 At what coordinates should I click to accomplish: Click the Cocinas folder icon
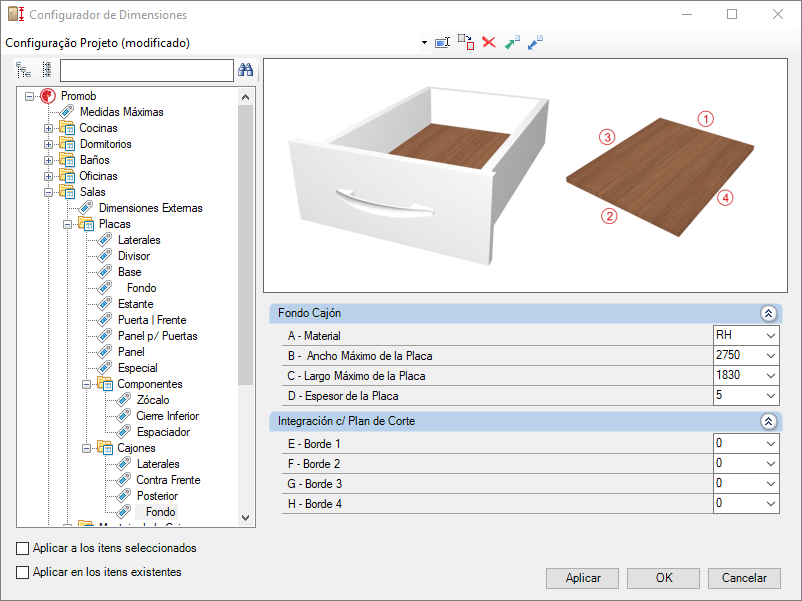pos(66,128)
